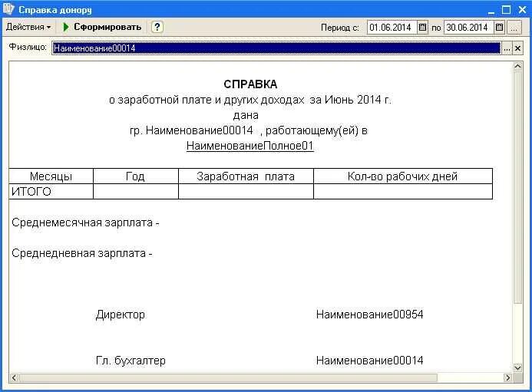Viewport: 532px width, 392px height.
Task: Click Наименование00014 next to Гл. бухгалтер
Action: pyautogui.click(x=370, y=361)
